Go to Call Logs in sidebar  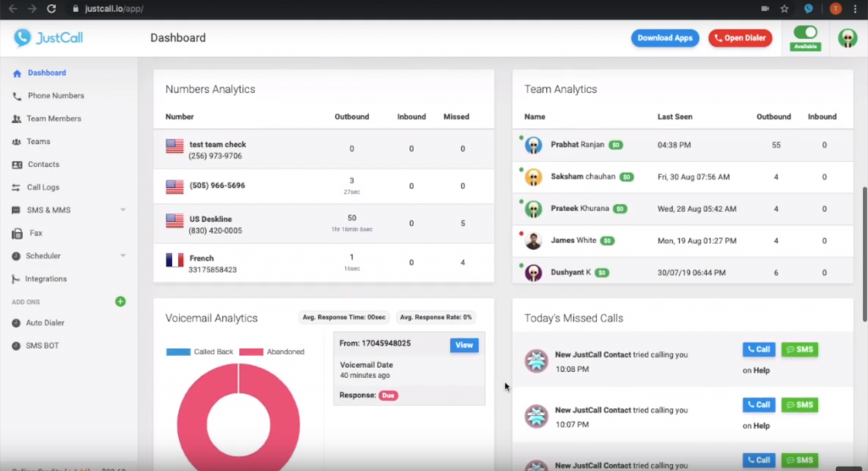[x=43, y=187]
